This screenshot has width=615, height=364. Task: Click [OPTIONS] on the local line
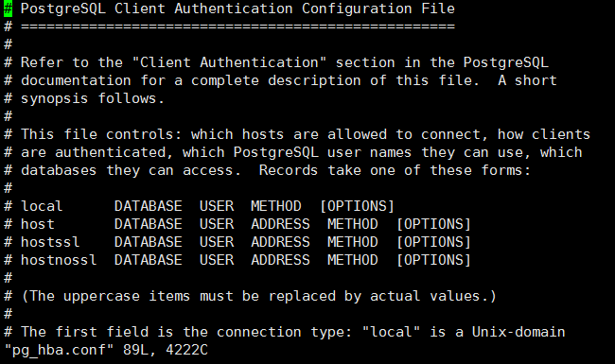357,206
